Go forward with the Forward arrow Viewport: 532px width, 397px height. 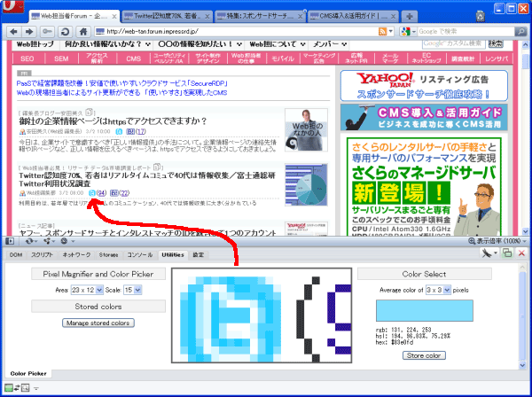pos(29,32)
